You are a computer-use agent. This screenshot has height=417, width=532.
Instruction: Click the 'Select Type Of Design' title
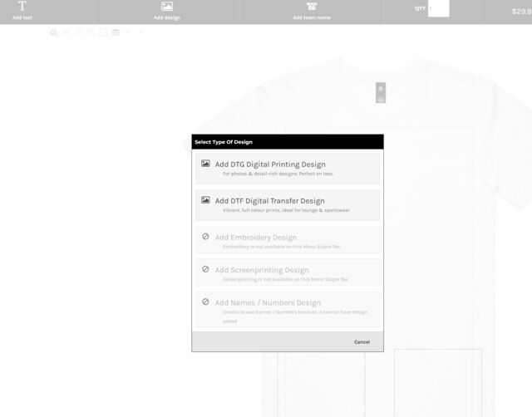click(224, 142)
